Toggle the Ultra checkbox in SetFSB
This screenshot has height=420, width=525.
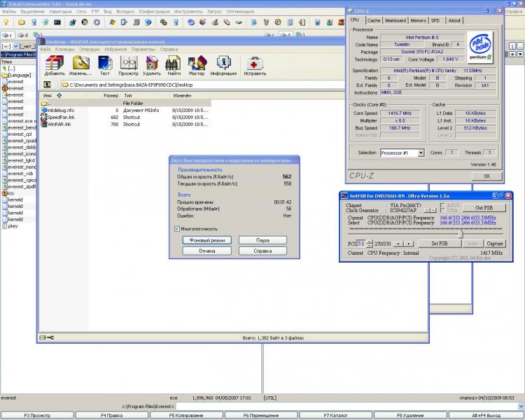442,210
